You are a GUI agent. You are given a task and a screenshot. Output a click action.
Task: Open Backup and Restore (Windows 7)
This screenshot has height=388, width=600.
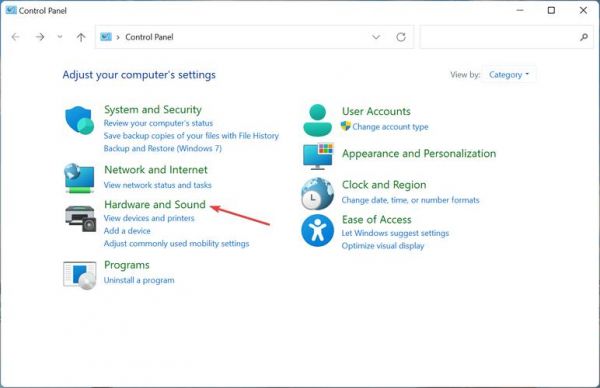(x=163, y=148)
